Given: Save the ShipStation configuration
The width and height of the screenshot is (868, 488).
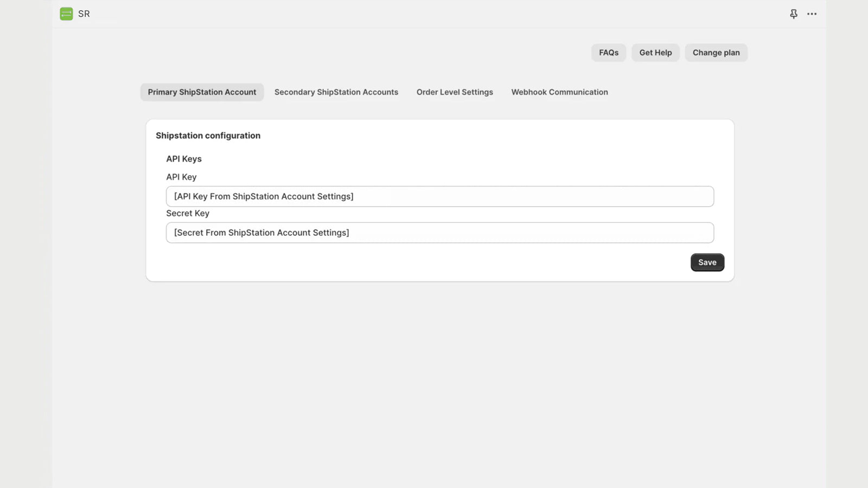Looking at the screenshot, I should click(x=707, y=262).
